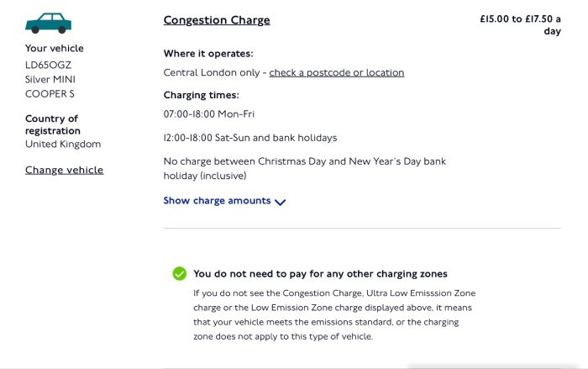Open the Congestion Charge heading link
Image resolution: width=588 pixels, height=369 pixels.
point(217,20)
